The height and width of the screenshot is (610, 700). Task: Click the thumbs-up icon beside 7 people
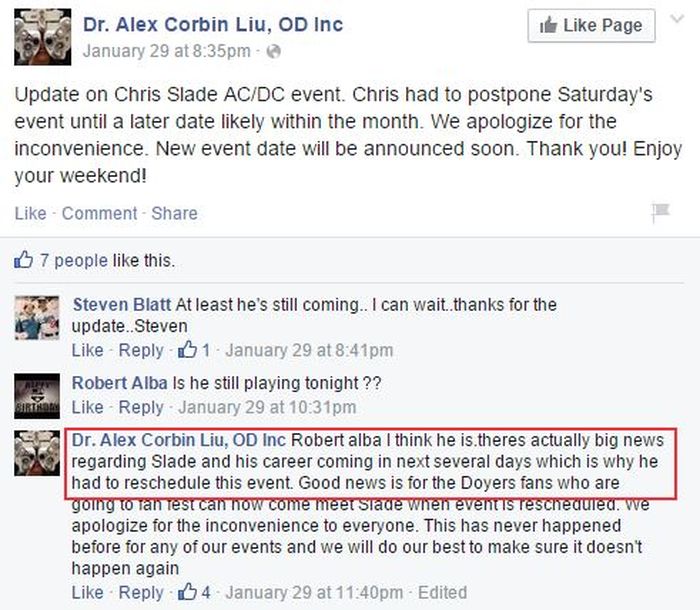pos(23,261)
